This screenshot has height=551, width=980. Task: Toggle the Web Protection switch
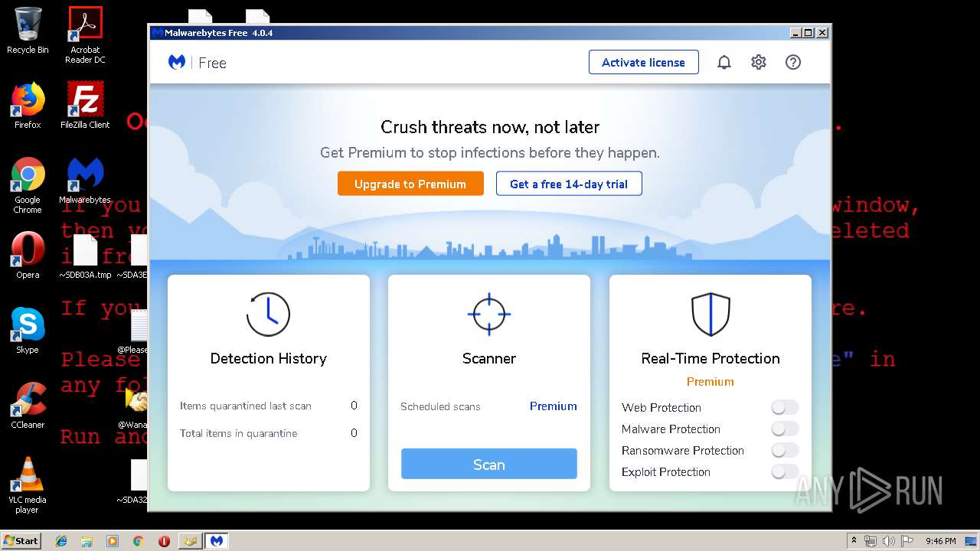coord(785,407)
